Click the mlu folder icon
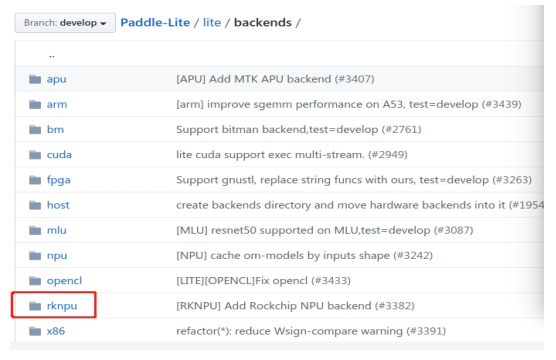 tap(35, 231)
